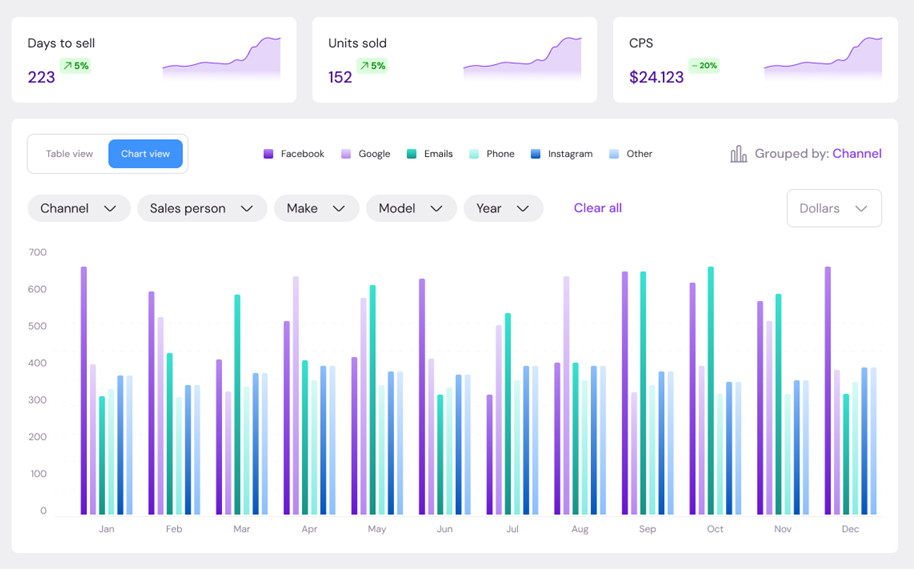914x570 pixels.
Task: Toggle Facebook series in chart legend
Action: [x=294, y=154]
